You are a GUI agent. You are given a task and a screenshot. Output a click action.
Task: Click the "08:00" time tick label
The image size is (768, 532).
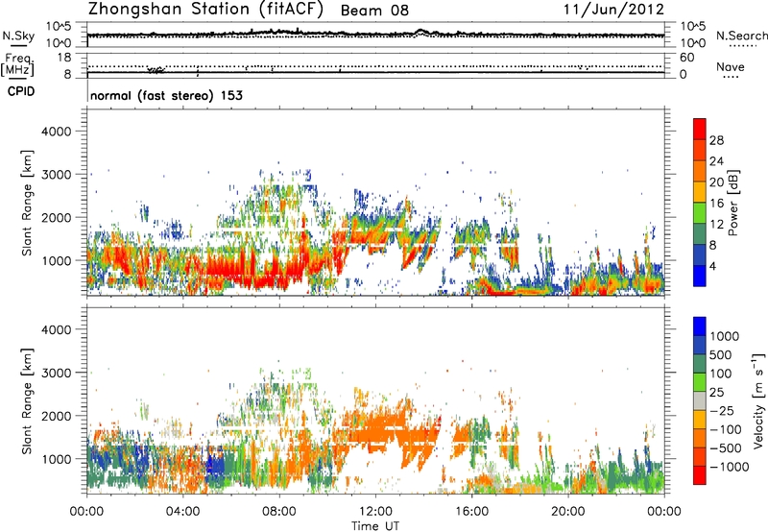click(x=279, y=512)
